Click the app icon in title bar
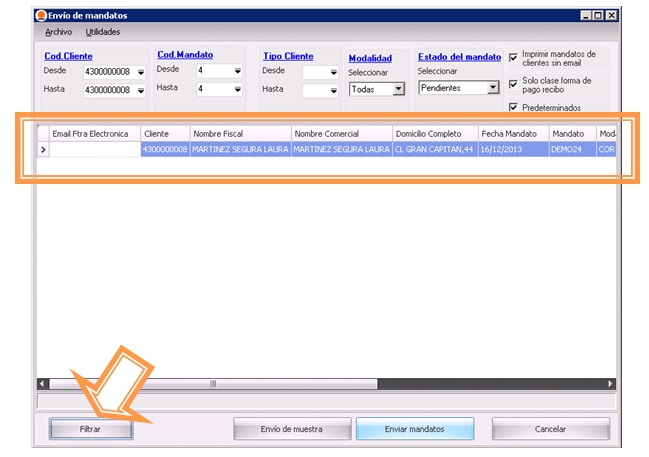The width and height of the screenshot is (649, 457). click(40, 16)
